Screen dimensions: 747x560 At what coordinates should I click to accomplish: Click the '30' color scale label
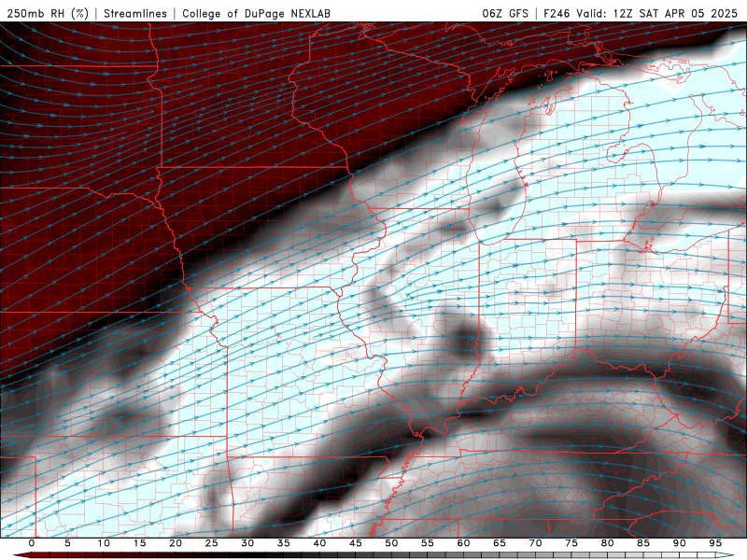247,543
